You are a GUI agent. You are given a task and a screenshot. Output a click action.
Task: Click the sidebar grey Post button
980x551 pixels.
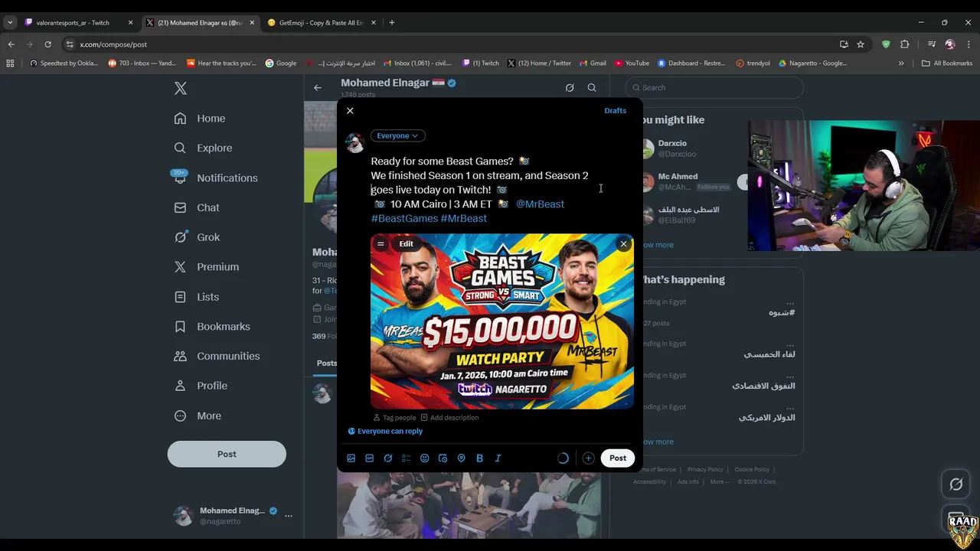pyautogui.click(x=227, y=454)
